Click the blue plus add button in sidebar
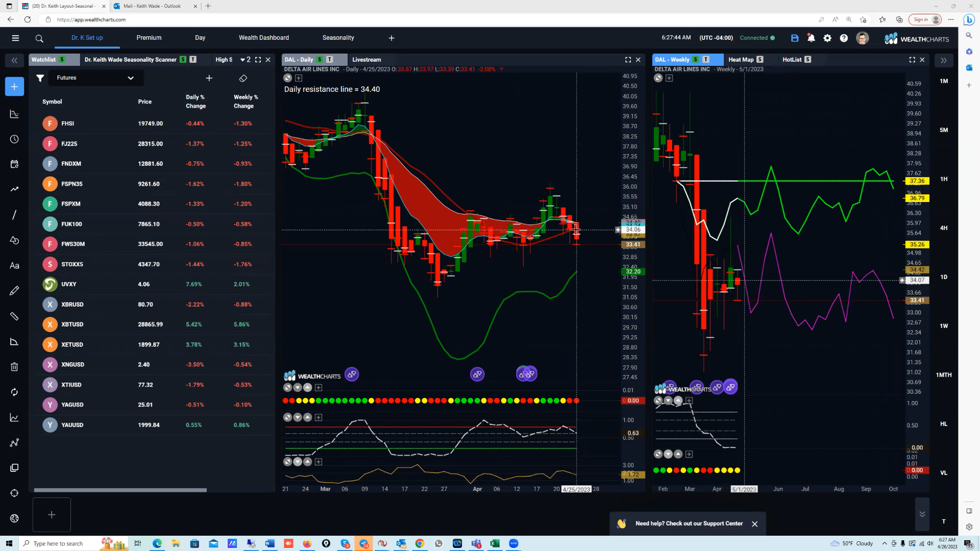Viewport: 980px width, 551px height. pos(14,86)
